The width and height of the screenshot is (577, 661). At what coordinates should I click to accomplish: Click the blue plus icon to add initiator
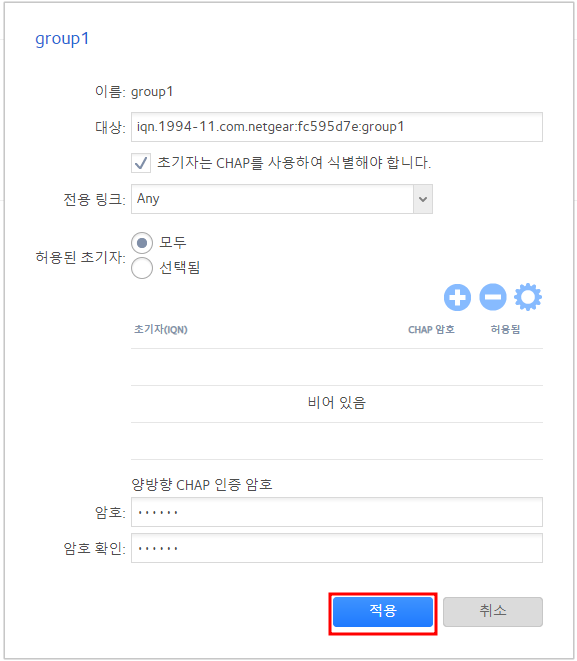click(457, 297)
